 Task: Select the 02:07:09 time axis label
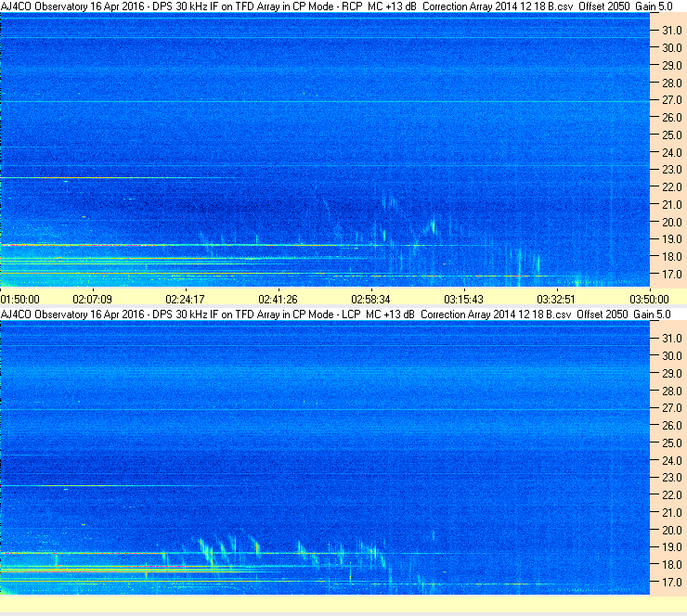[x=93, y=300]
